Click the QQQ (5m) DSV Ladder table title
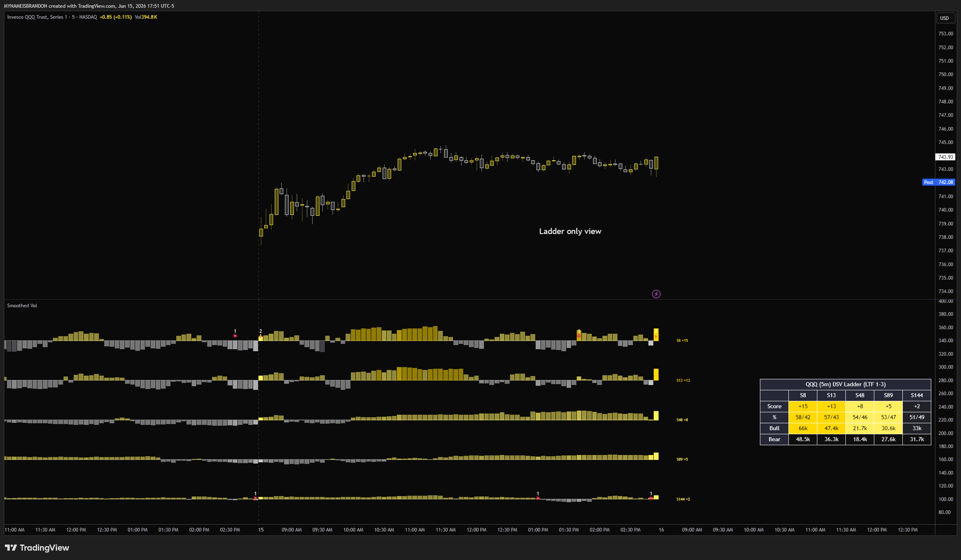961x560 pixels. [845, 384]
